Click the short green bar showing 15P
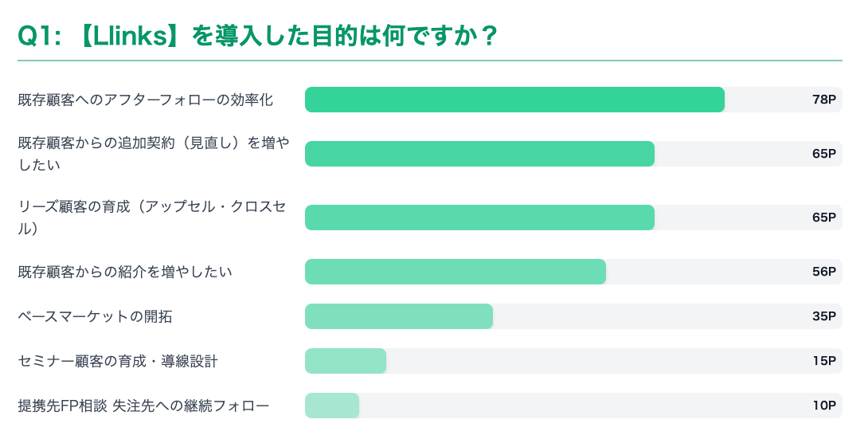 pyautogui.click(x=346, y=361)
